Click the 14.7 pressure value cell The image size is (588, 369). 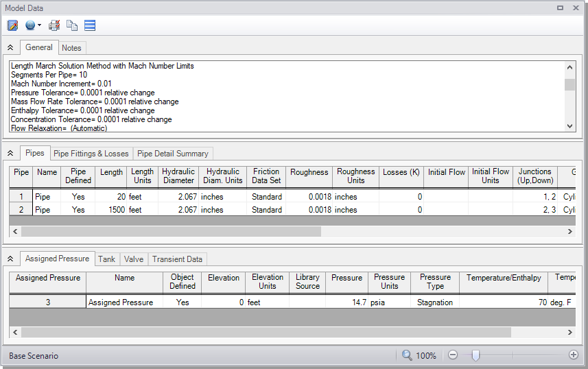click(347, 302)
